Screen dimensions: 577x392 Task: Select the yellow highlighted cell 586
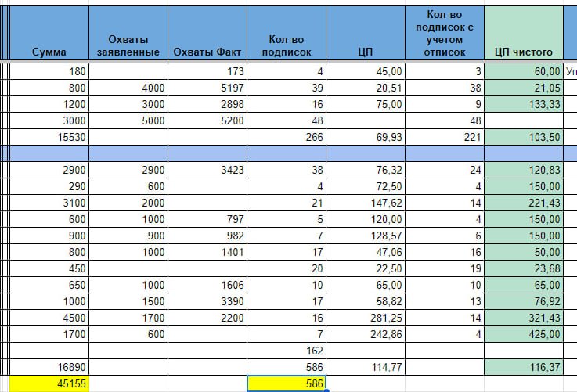point(287,383)
